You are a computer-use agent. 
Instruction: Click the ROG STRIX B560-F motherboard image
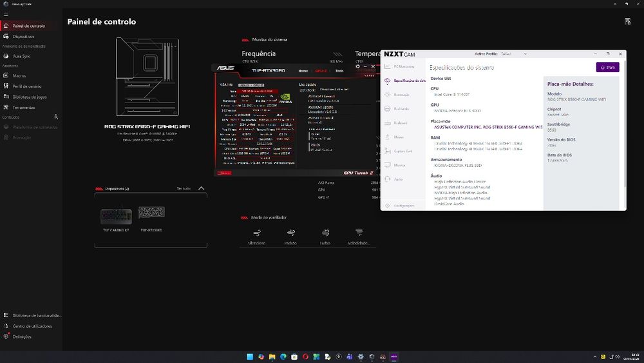147,77
